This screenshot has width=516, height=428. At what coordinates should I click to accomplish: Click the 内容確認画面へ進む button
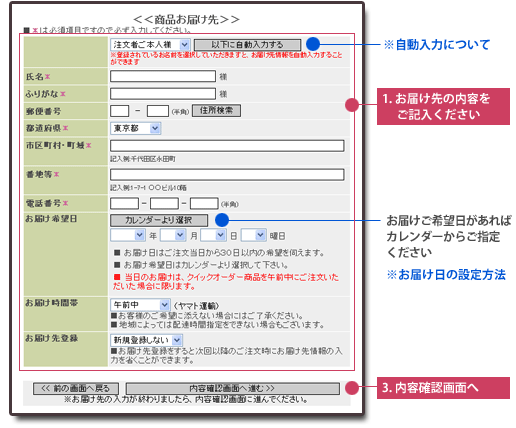tap(233, 389)
